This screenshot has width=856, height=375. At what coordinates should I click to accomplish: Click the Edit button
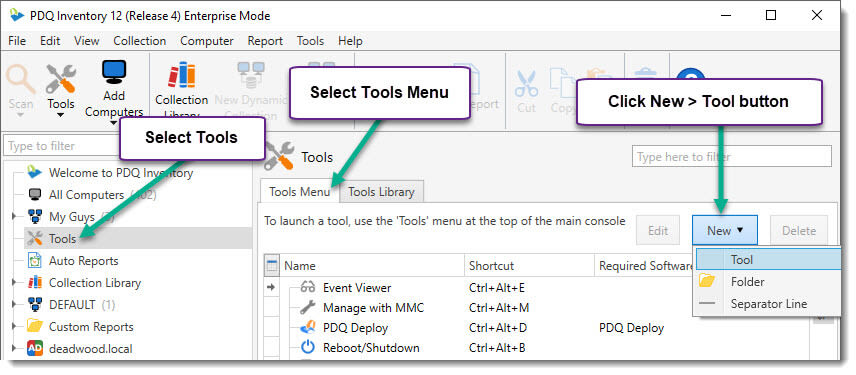tap(658, 230)
